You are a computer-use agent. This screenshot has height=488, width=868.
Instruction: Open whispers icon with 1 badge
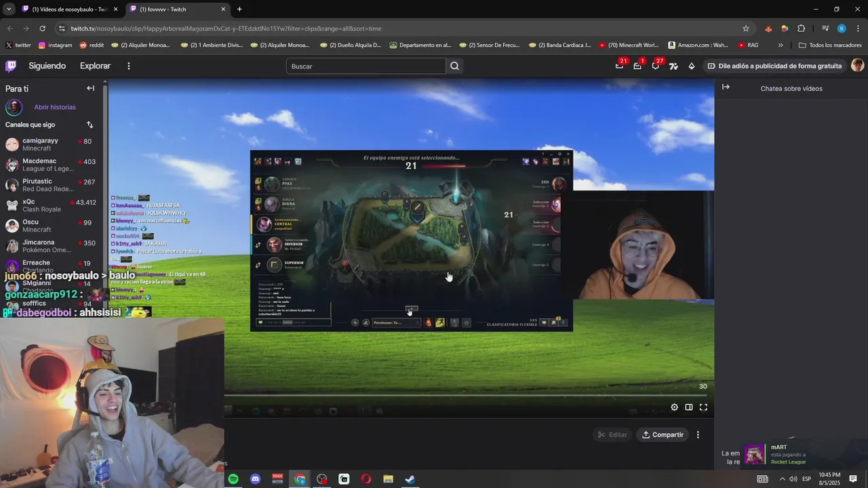(637, 66)
